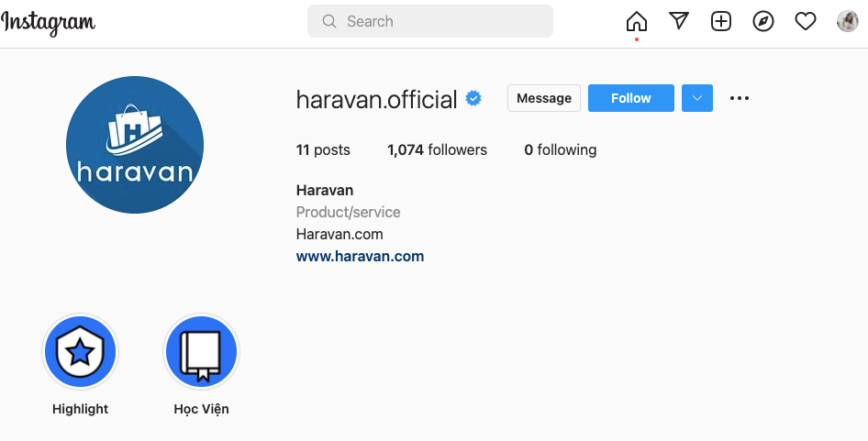This screenshot has height=441, width=868.
Task: Open the Highlight story highlight
Action: click(x=81, y=352)
